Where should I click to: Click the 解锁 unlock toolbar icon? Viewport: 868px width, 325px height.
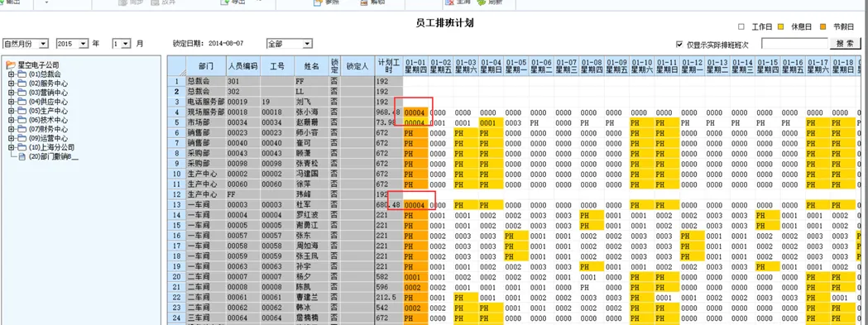tap(364, 2)
